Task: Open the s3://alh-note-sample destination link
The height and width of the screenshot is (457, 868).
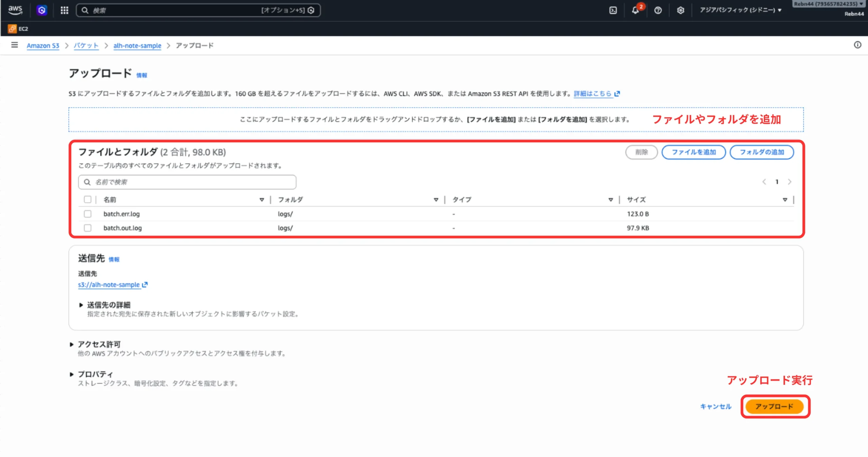Action: click(x=109, y=285)
